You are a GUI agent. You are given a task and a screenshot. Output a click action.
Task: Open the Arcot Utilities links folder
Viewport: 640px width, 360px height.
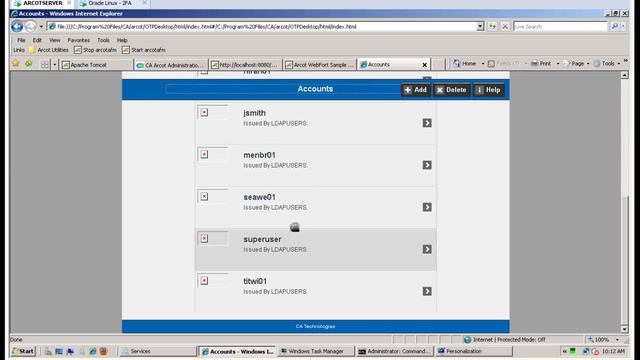49,50
